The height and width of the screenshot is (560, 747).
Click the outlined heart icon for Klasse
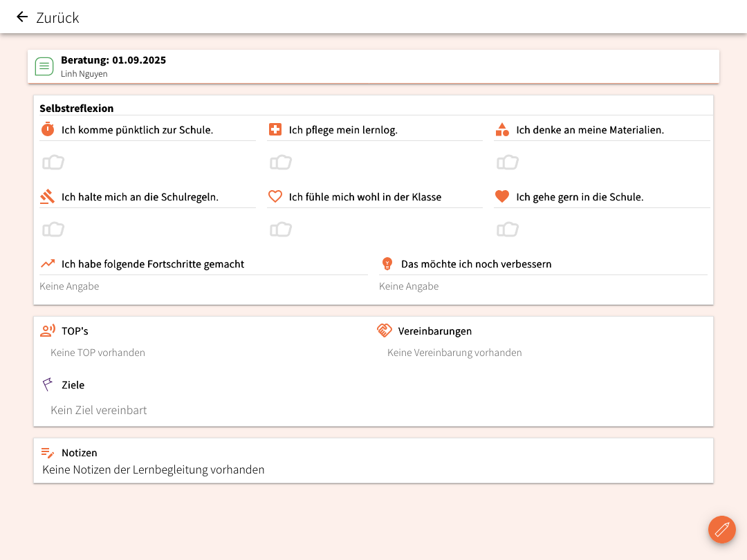pyautogui.click(x=275, y=197)
